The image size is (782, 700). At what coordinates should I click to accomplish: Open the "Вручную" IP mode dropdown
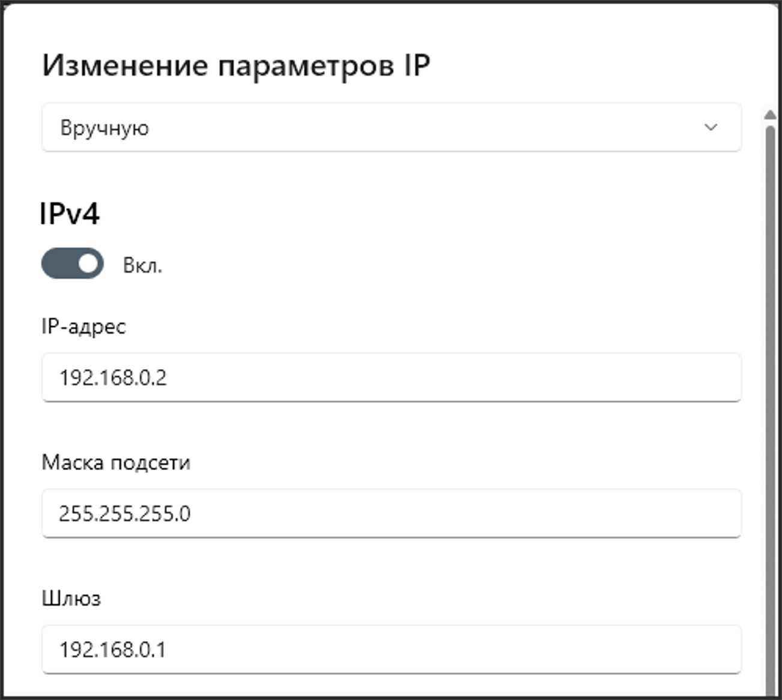pos(390,127)
